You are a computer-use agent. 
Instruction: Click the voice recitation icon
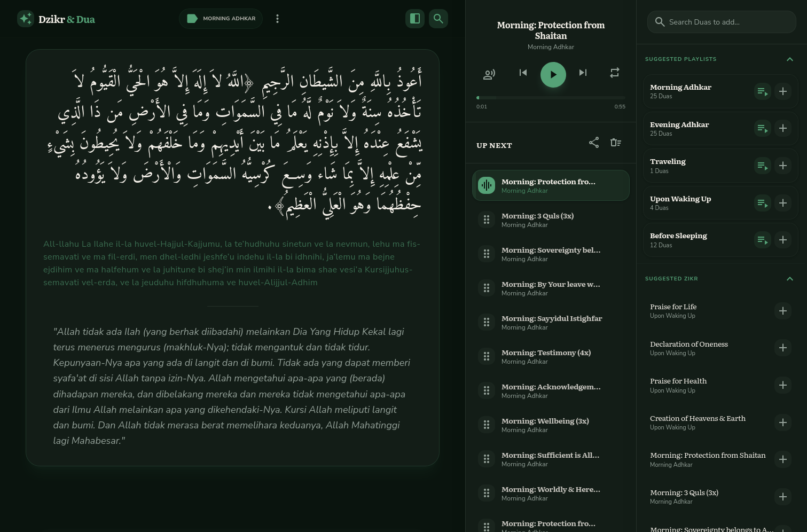[489, 74]
